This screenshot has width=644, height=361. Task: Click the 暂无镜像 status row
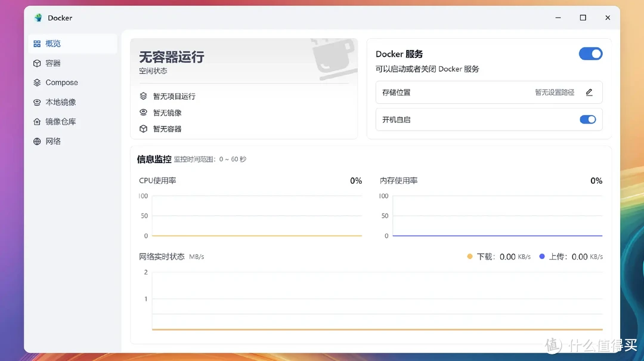pyautogui.click(x=167, y=113)
